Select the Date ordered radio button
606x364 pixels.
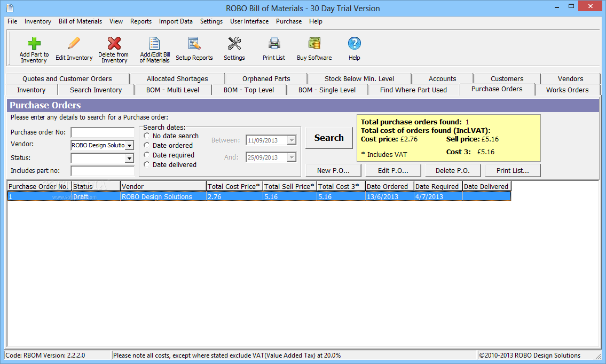click(x=146, y=145)
